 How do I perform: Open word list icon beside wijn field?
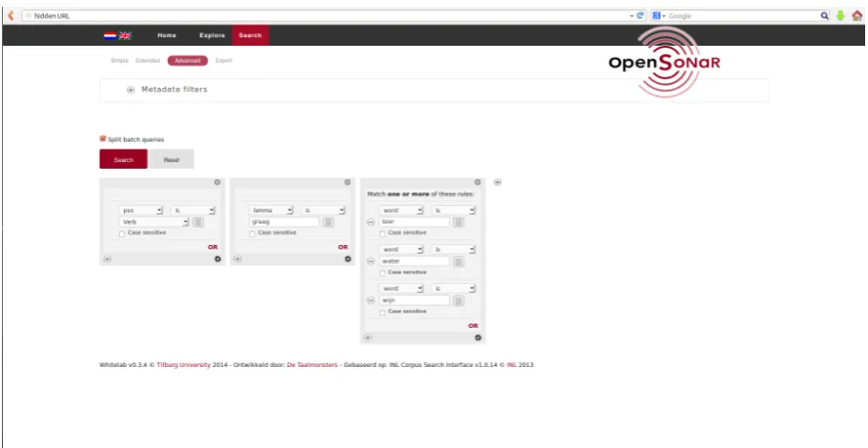(x=458, y=300)
